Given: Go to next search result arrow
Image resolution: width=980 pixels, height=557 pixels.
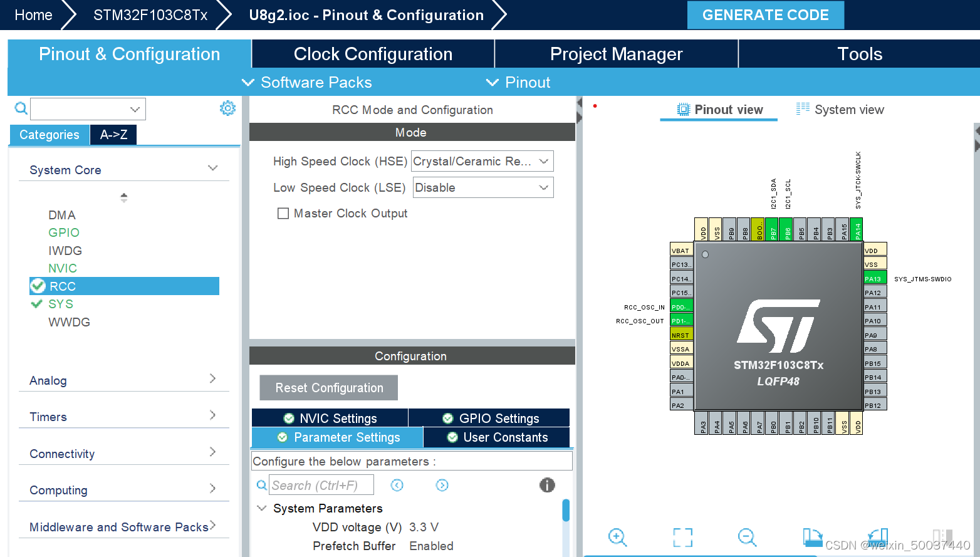Looking at the screenshot, I should [x=442, y=485].
